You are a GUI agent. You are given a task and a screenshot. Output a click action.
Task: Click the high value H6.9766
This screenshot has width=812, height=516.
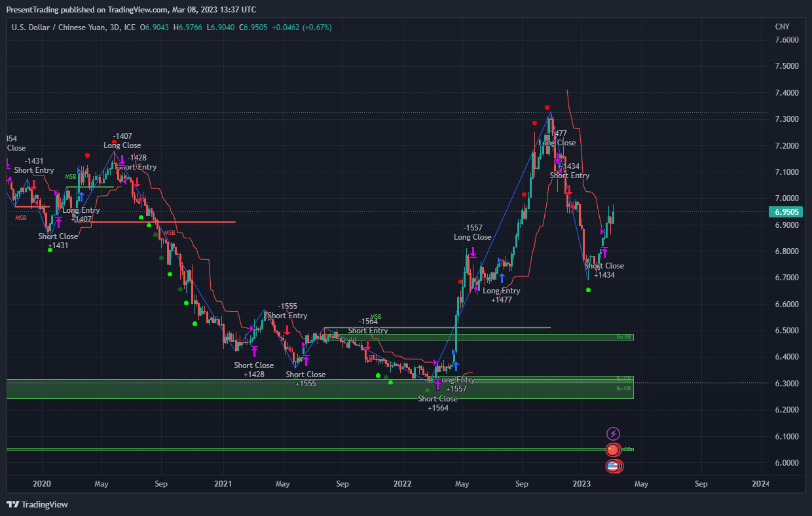(x=188, y=28)
